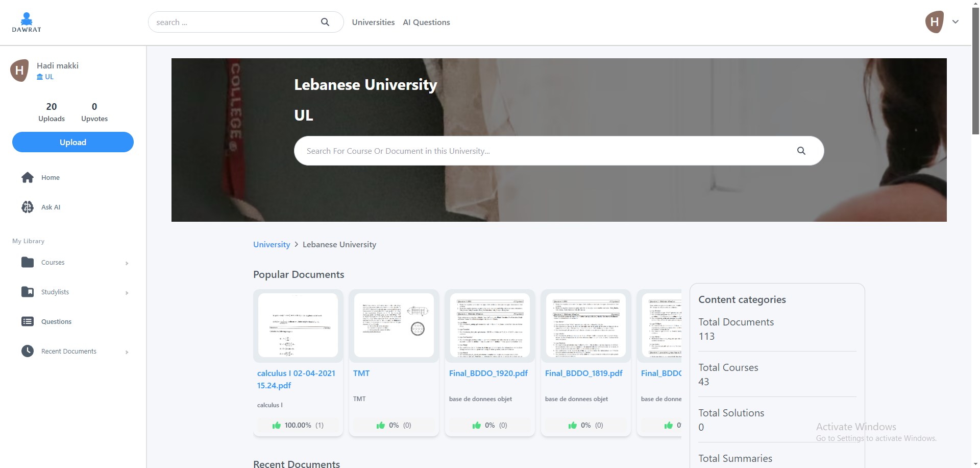Click the top search magnifier icon
980x468 pixels.
[325, 22]
